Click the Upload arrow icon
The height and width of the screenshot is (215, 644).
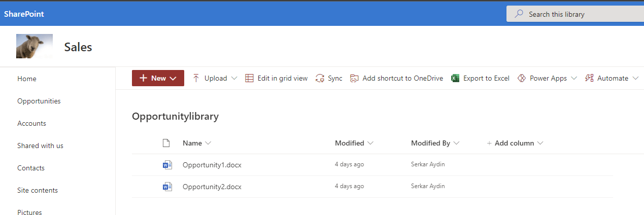coord(196,78)
